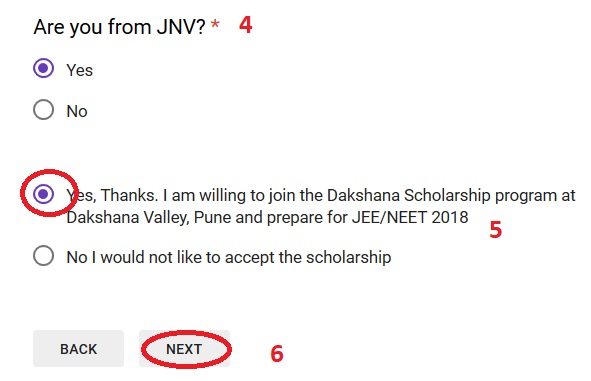
Task: Click the 'No' option label under JNV question
Action: click(77, 112)
